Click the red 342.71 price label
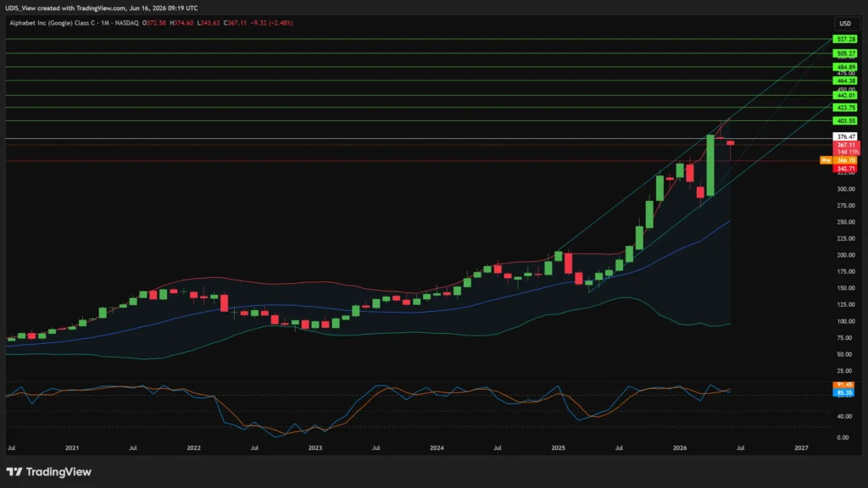This screenshot has width=868, height=488. click(x=846, y=169)
